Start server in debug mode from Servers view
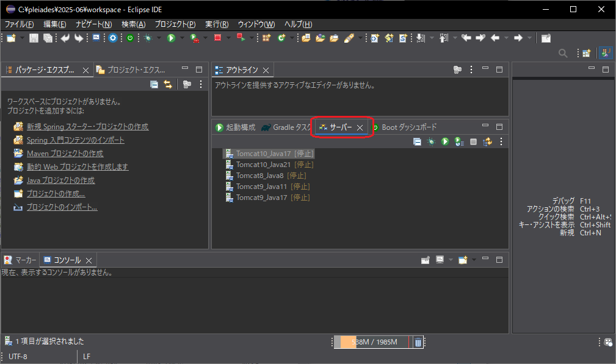 (432, 141)
